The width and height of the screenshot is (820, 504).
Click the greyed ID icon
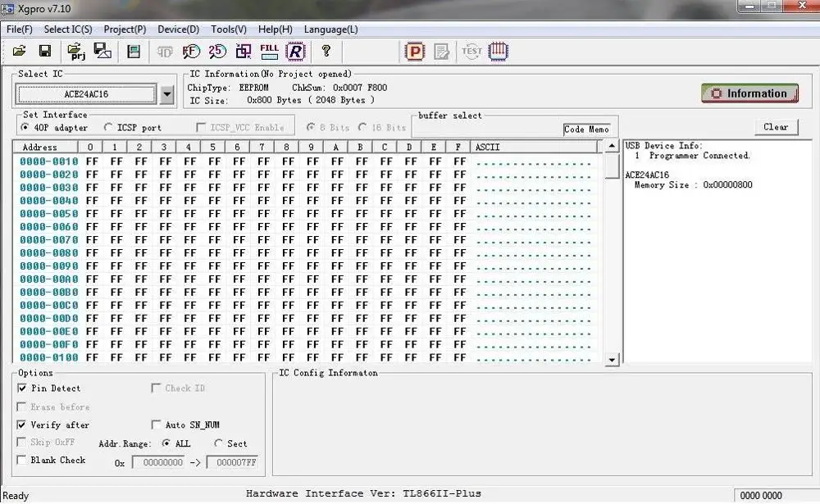(x=165, y=52)
